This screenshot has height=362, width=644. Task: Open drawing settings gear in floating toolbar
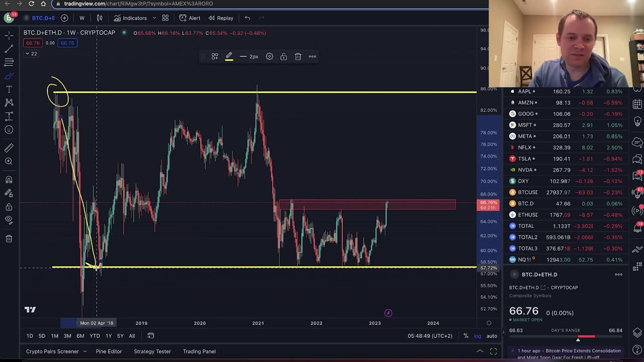[x=270, y=56]
